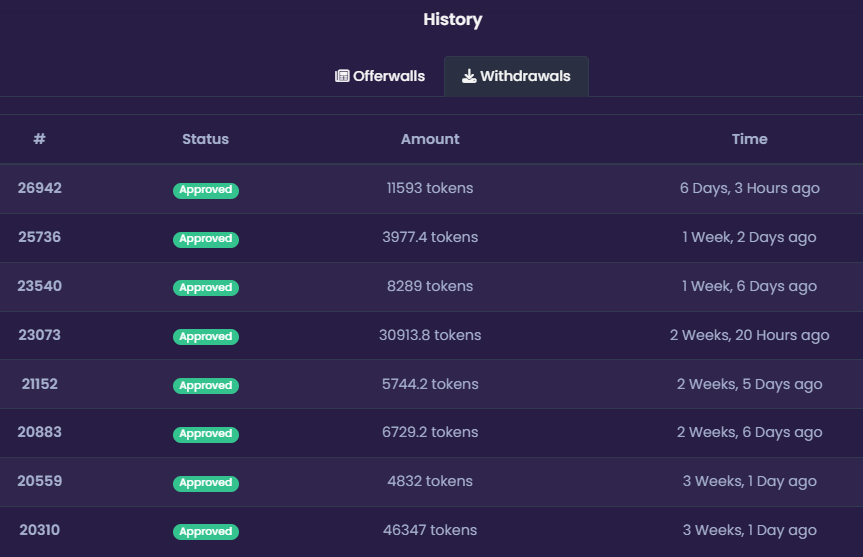This screenshot has height=557, width=863.
Task: Click the Offerwalls list icon
Action: 342,76
